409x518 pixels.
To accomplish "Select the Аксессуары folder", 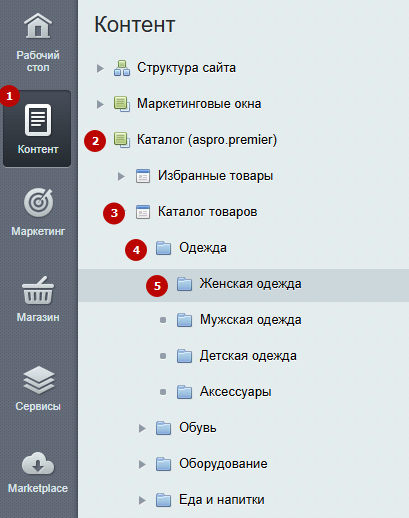I will pyautogui.click(x=235, y=392).
